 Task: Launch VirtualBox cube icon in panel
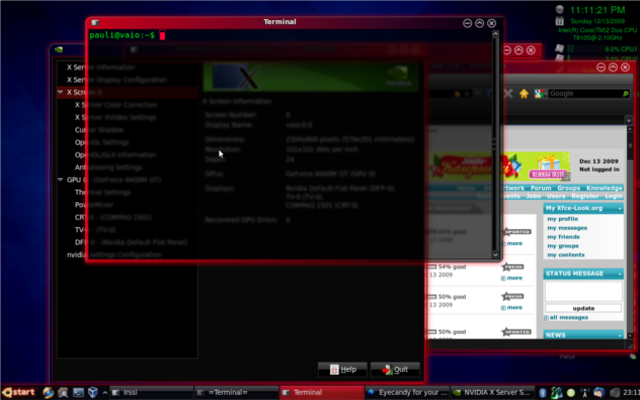pos(93,393)
